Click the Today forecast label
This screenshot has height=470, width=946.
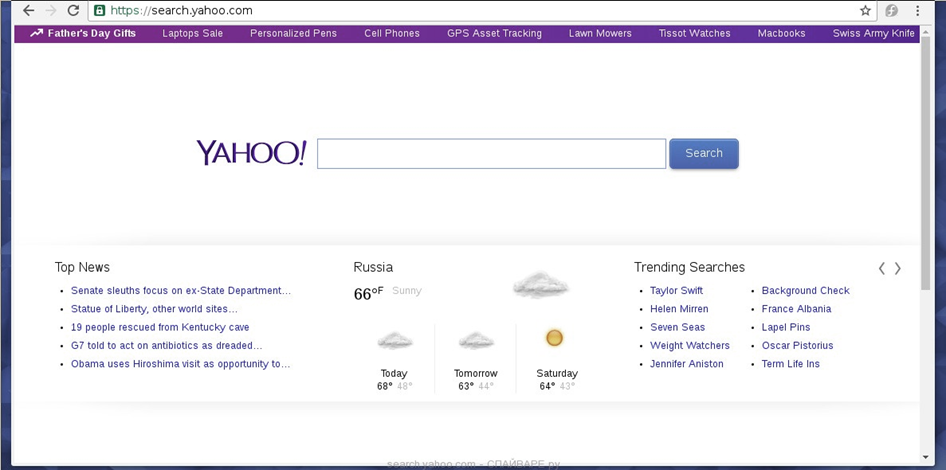pos(394,373)
